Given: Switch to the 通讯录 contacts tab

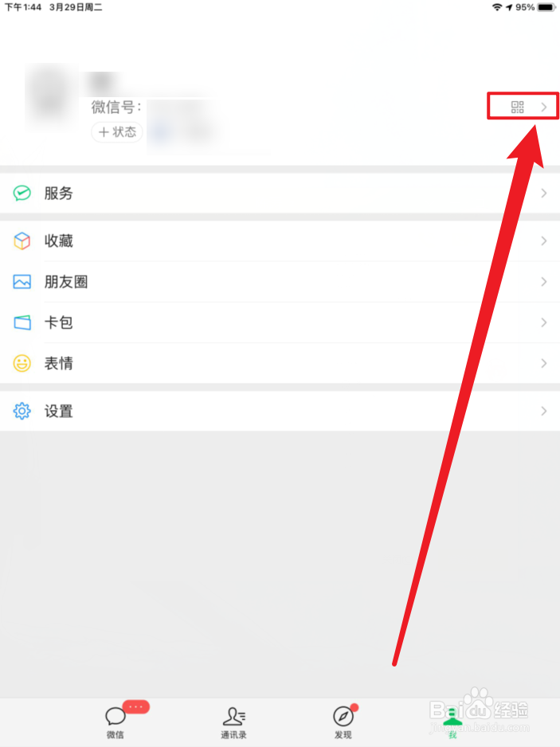Looking at the screenshot, I should 233,722.
